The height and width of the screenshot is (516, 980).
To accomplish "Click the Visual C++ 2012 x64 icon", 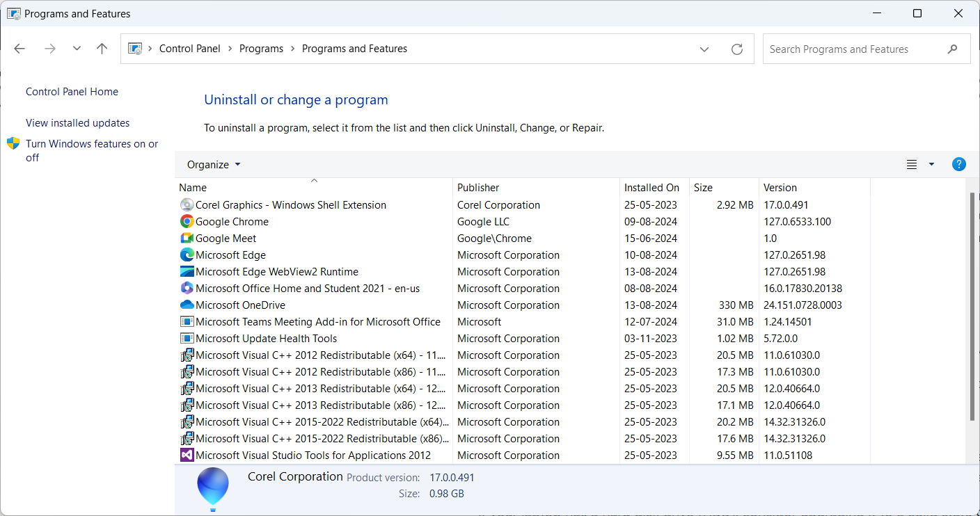I will tap(187, 355).
